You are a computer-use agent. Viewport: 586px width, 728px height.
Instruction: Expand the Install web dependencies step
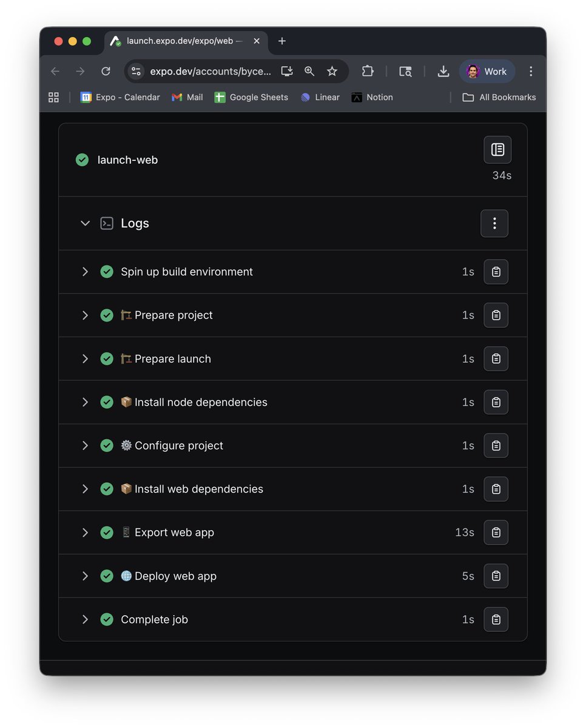point(85,489)
